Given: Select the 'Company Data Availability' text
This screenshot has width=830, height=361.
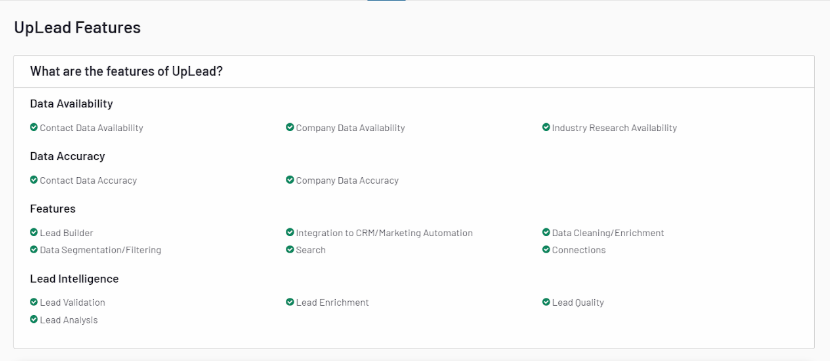Looking at the screenshot, I should 350,128.
